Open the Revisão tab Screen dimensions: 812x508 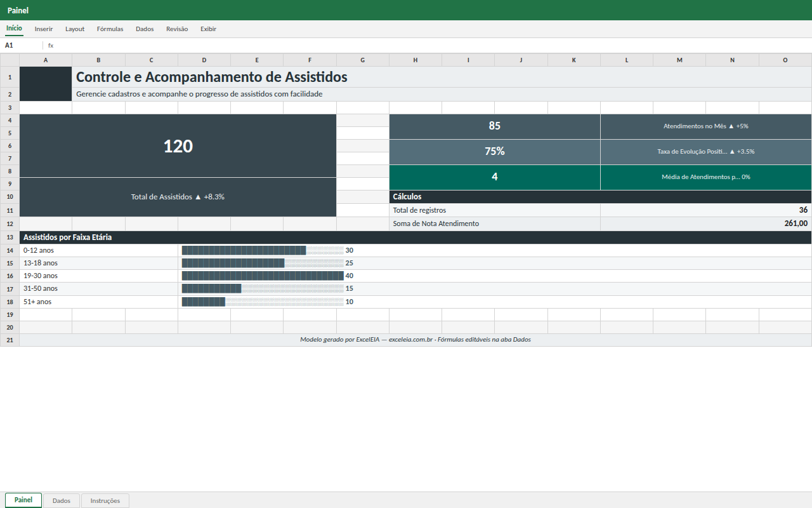pos(177,29)
